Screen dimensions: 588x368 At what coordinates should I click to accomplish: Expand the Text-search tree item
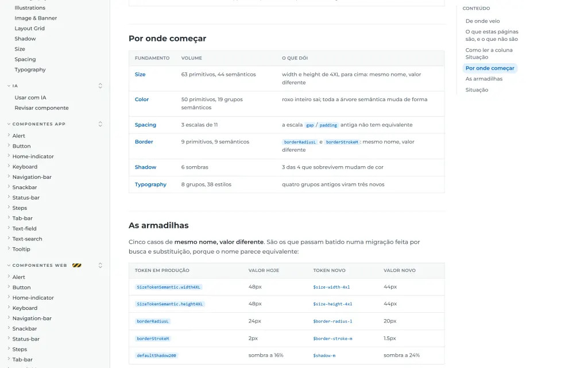pyautogui.click(x=9, y=238)
